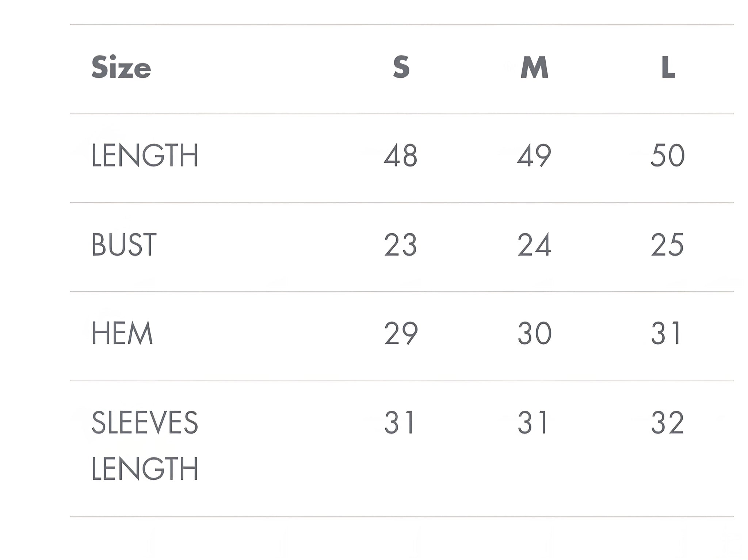Click the HEM row label
The height and width of the screenshot is (560, 748).
122,333
